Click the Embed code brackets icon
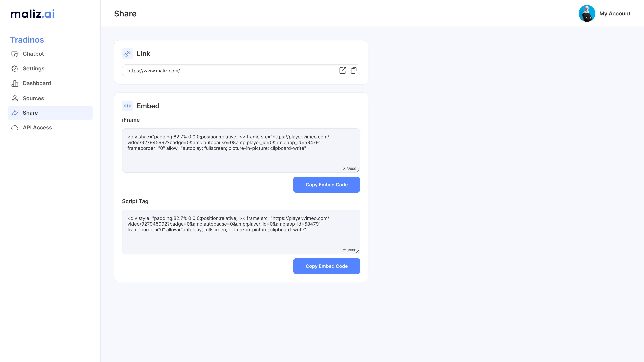Screen dimensions: 644x362 [127, 106]
